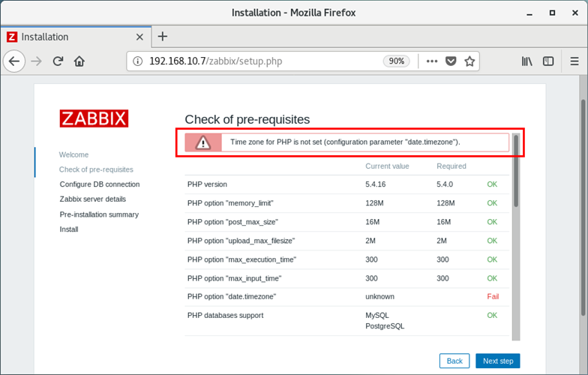Open a new tab with plus button
This screenshot has width=588, height=375.
[x=162, y=36]
